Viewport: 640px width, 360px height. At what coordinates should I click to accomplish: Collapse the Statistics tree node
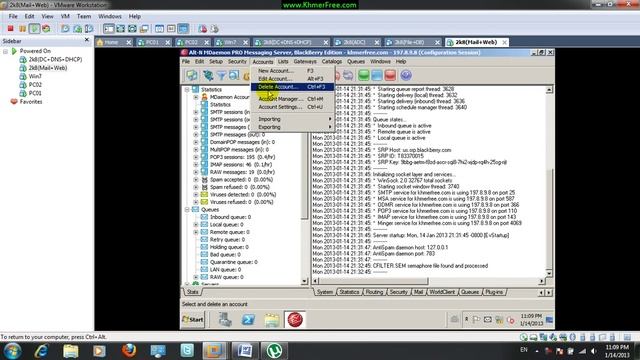coord(187,89)
